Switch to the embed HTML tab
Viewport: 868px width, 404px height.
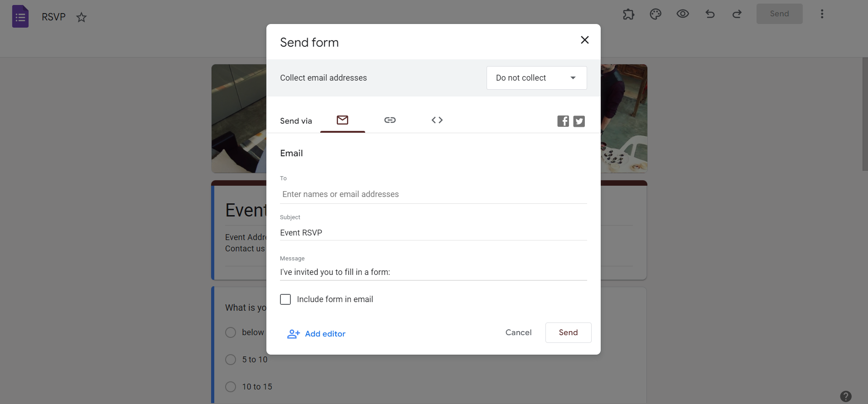click(437, 120)
